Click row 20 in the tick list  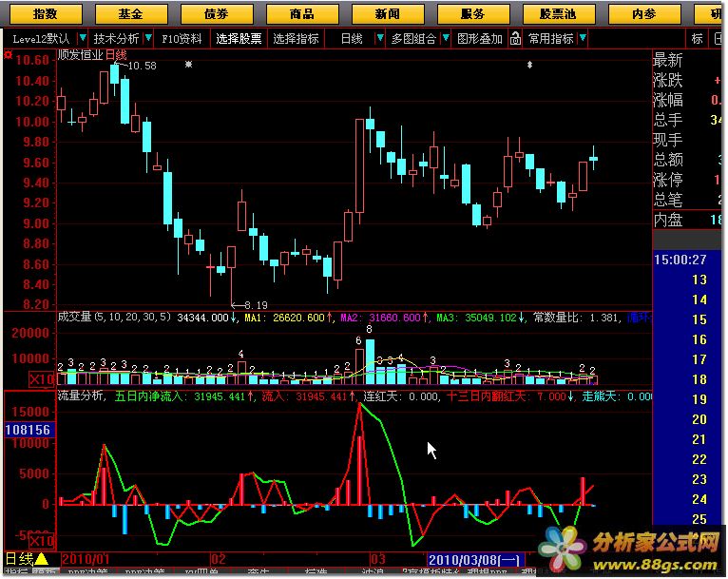[x=699, y=419]
